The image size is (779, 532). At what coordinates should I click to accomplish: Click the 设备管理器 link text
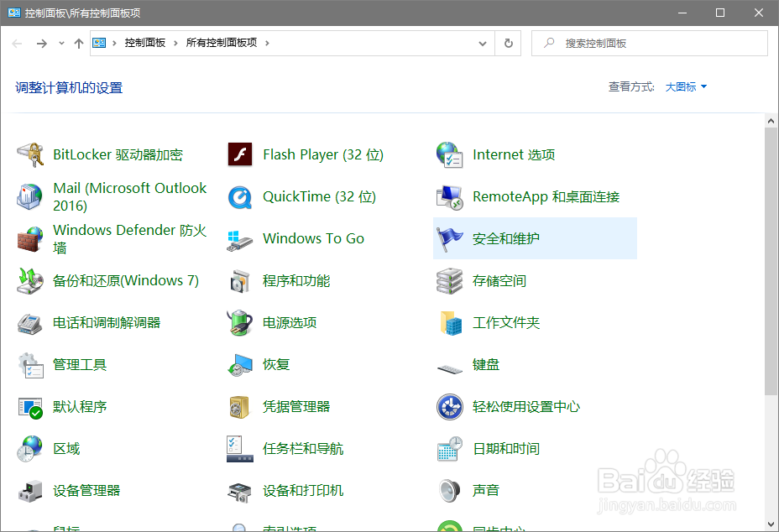86,491
